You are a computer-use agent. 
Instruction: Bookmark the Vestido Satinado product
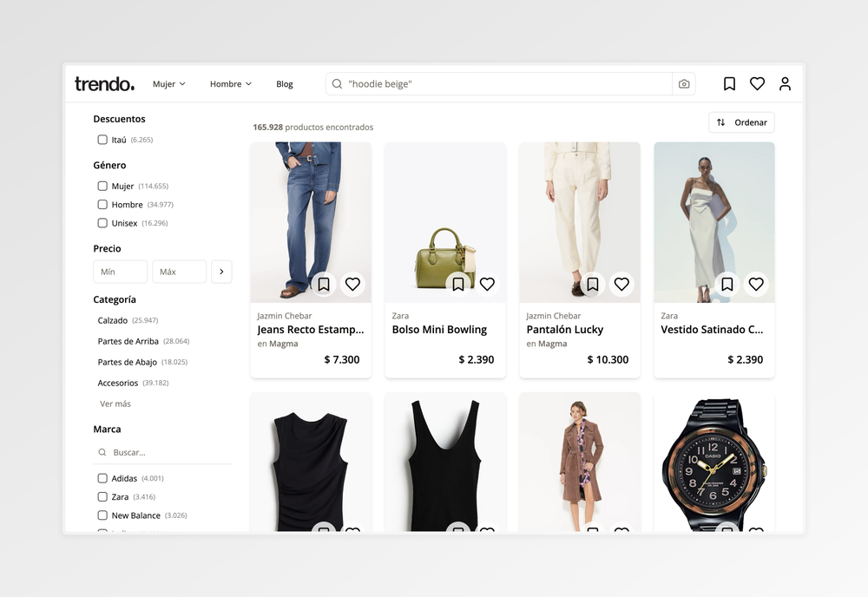[x=727, y=284]
